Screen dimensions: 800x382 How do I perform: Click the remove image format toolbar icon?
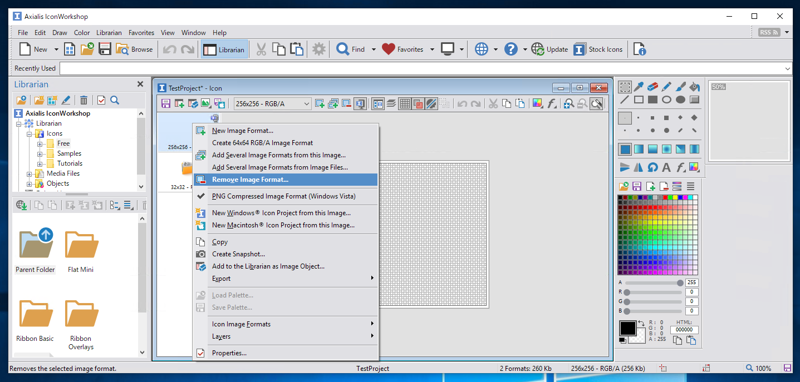click(346, 104)
